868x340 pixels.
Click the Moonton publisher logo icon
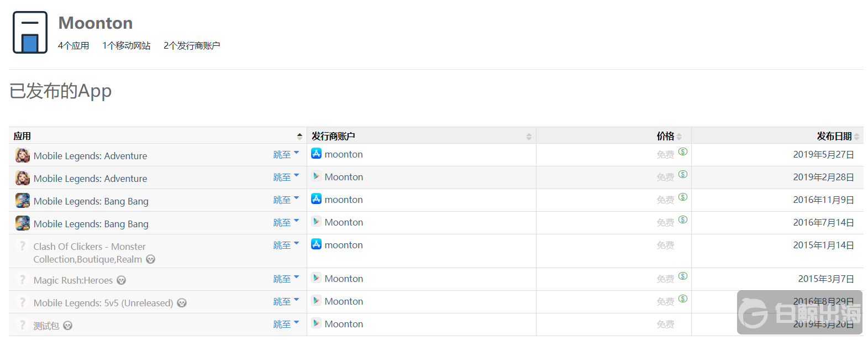[x=30, y=33]
